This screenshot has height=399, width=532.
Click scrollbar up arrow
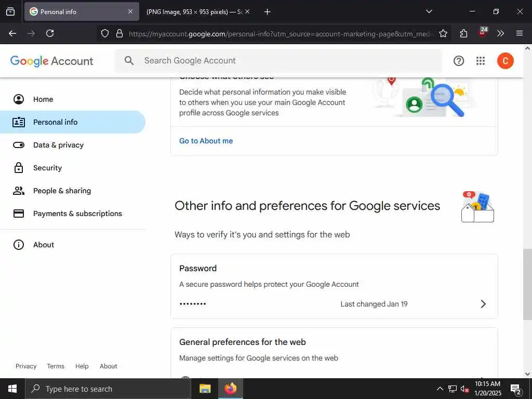pos(527,48)
